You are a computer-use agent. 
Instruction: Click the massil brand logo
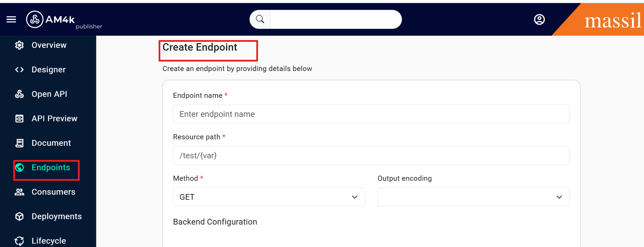tap(612, 20)
